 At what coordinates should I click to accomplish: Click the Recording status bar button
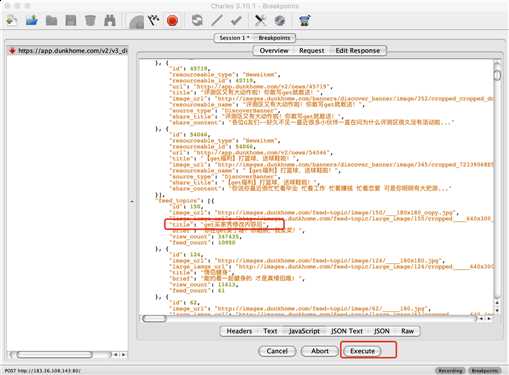pos(450,371)
